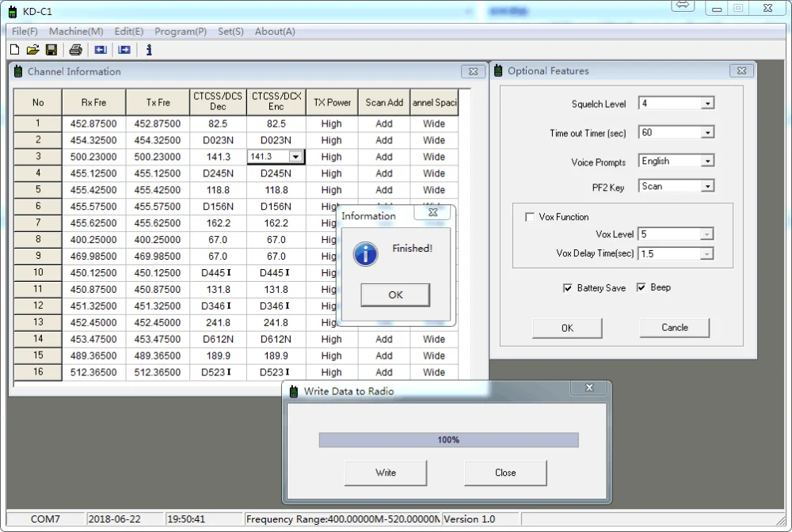Open the Time out Timer dropdown
This screenshot has height=532, width=792.
[707, 133]
